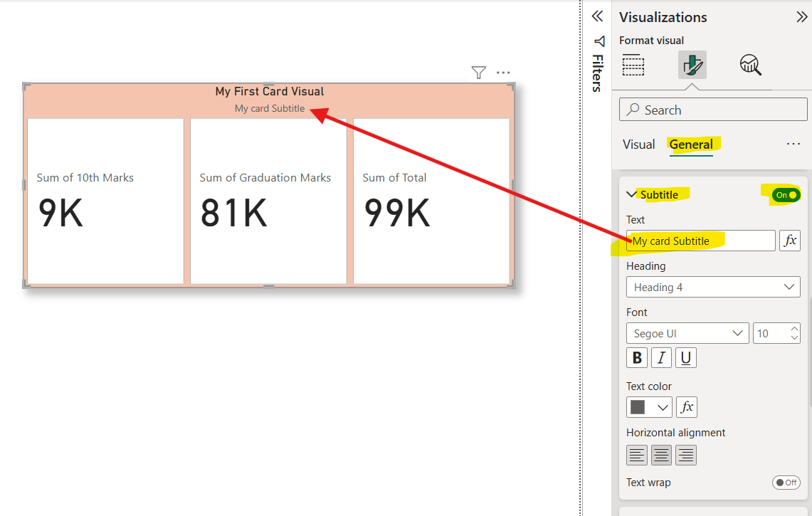Switch to the Visual tab
The image size is (812, 516).
(638, 144)
